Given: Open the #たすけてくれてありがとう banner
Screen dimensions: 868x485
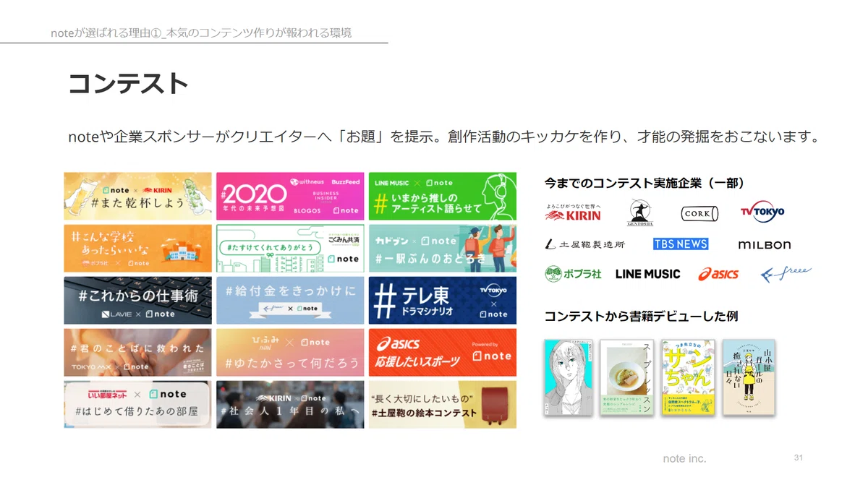Looking at the screenshot, I should [290, 248].
